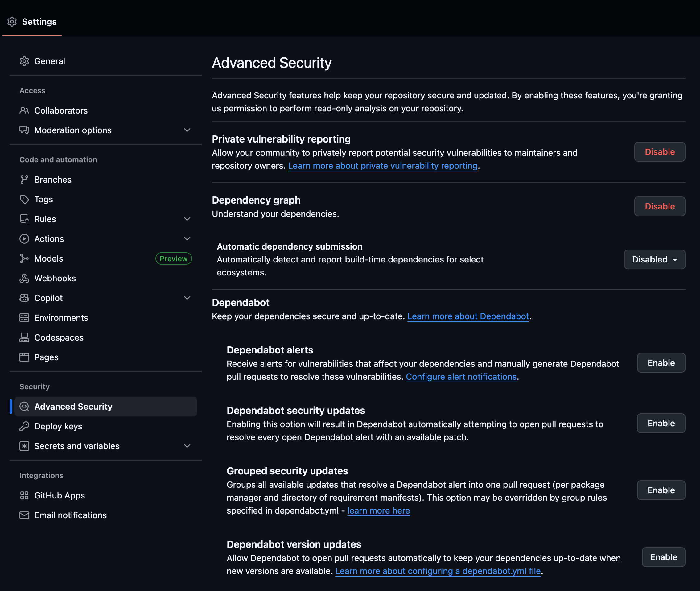700x591 pixels.
Task: Click the General gear icon in the sidebar
Action: click(x=24, y=61)
